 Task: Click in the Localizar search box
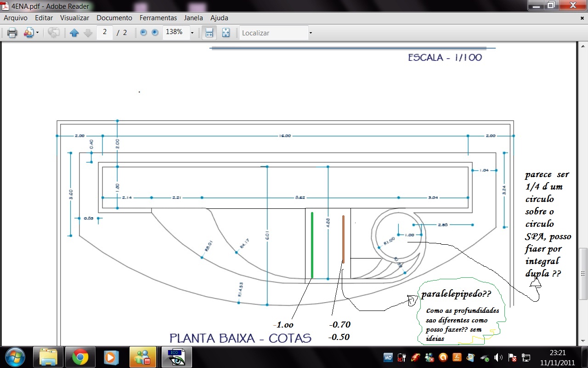point(273,33)
